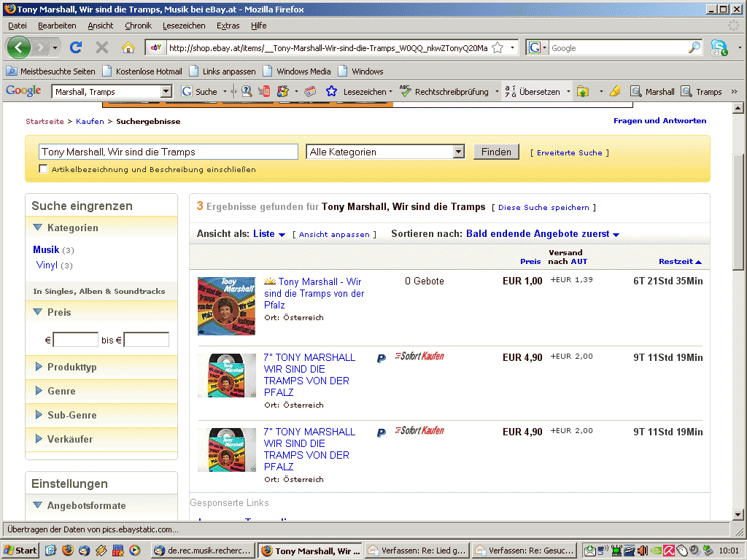Open the Chronik menu

tap(138, 26)
